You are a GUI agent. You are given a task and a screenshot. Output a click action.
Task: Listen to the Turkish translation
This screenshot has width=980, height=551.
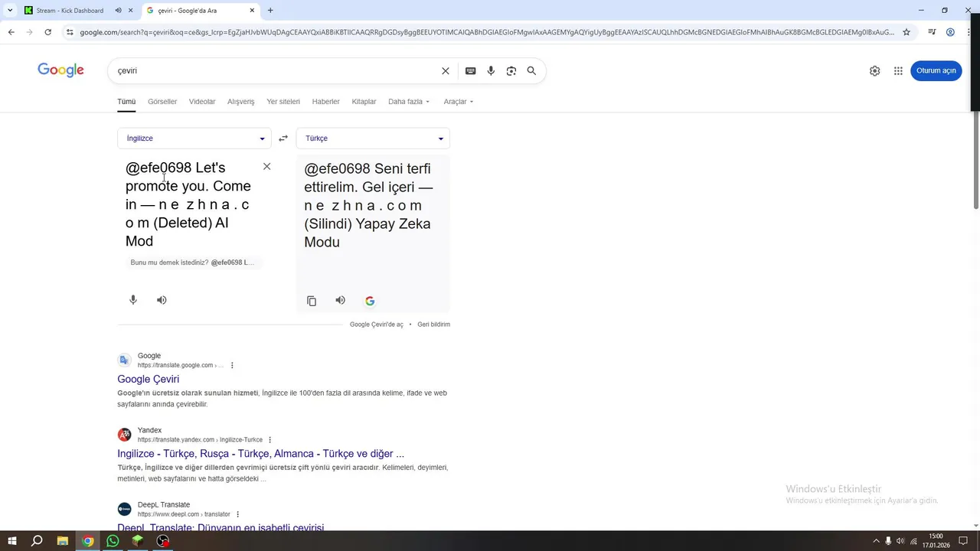coord(340,300)
